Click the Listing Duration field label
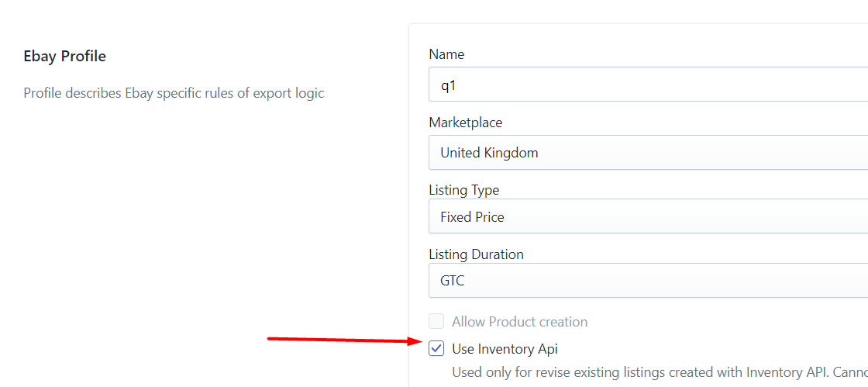868x387 pixels. (476, 254)
